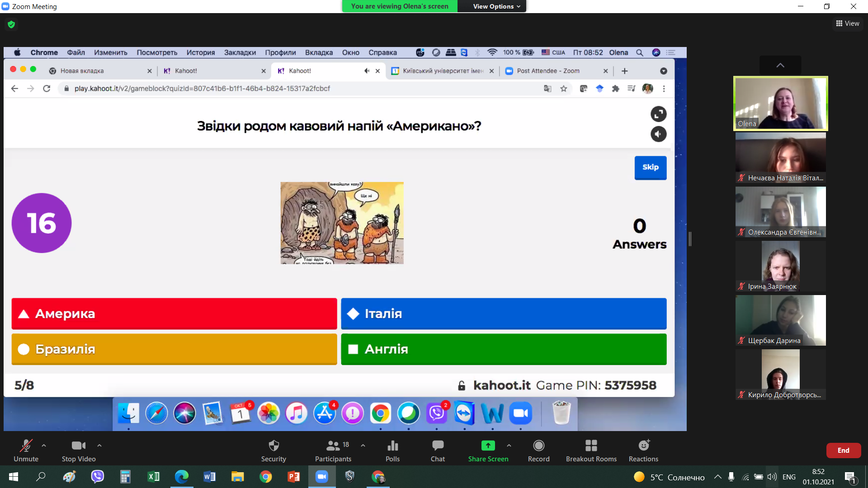End the meeting
This screenshot has height=488, width=868.
(x=843, y=450)
